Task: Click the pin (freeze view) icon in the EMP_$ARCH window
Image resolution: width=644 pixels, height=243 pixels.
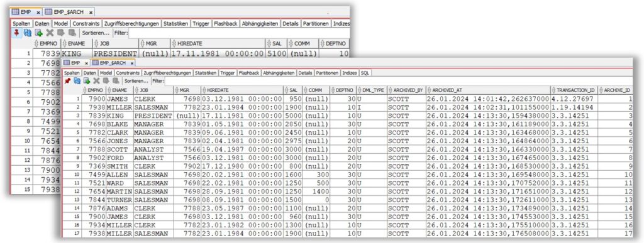Action: point(67,81)
